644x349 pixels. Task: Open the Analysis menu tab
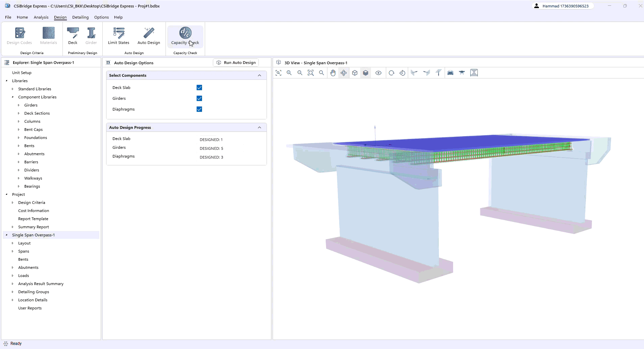(41, 17)
